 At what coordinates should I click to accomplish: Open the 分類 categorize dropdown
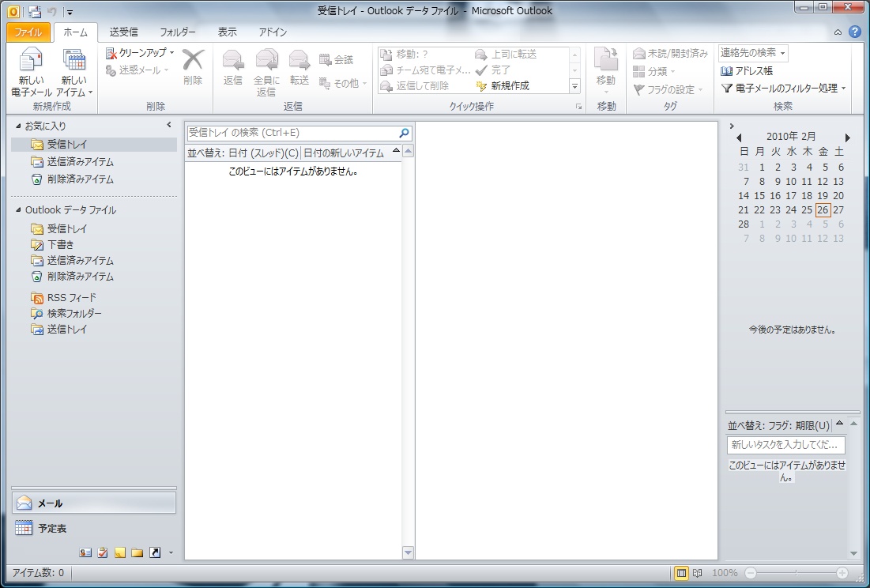coord(654,72)
